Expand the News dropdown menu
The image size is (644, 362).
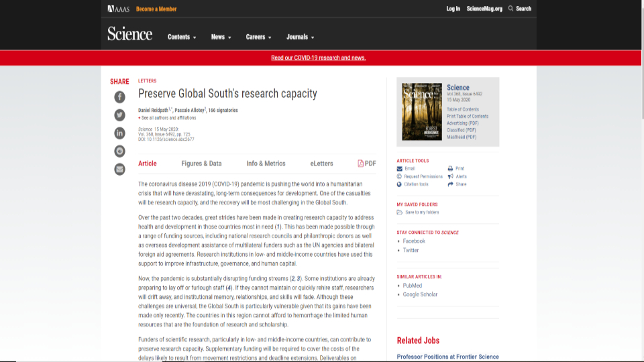point(221,37)
